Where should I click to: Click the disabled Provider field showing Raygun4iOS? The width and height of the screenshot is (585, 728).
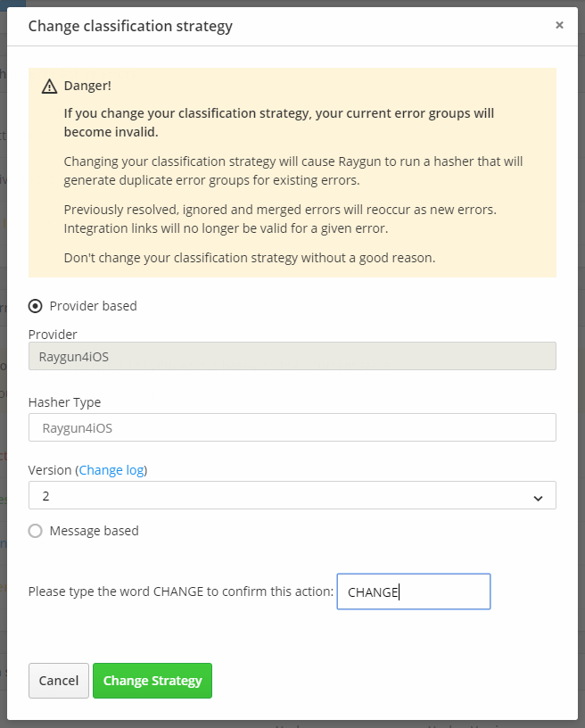292,355
